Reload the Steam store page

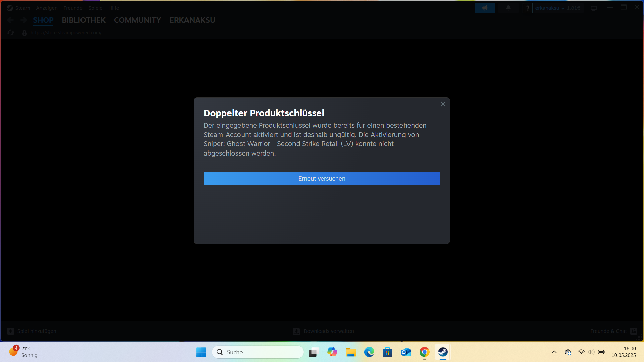pyautogui.click(x=10, y=33)
